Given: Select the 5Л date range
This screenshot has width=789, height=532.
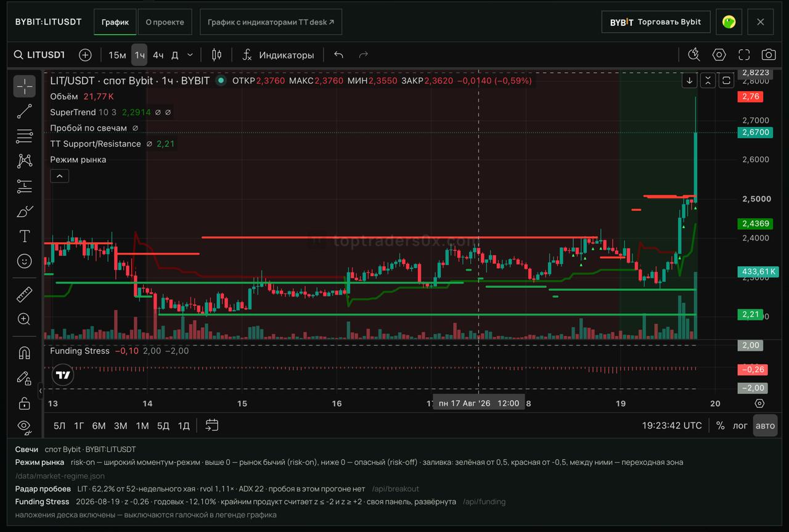Looking at the screenshot, I should point(59,425).
